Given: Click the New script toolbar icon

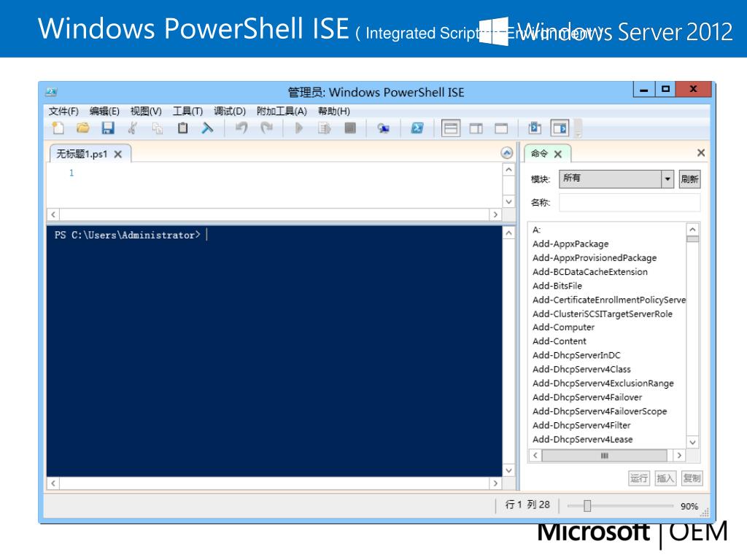Looking at the screenshot, I should tap(58, 128).
